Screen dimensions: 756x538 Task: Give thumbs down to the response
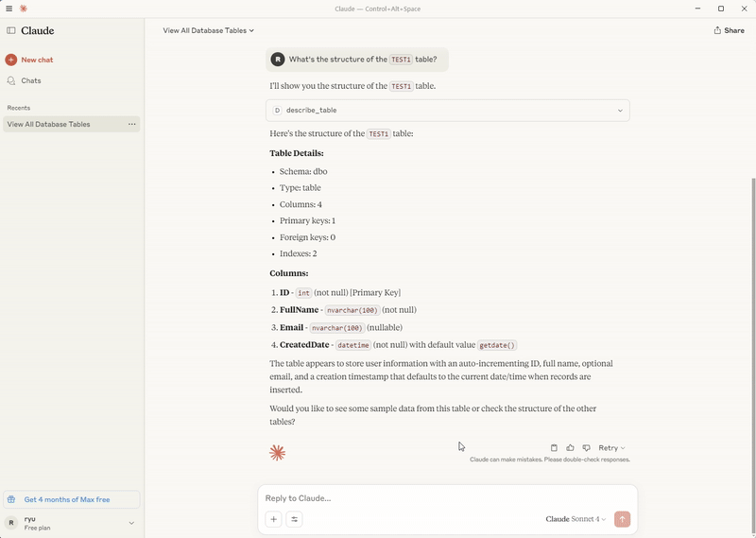(x=586, y=448)
